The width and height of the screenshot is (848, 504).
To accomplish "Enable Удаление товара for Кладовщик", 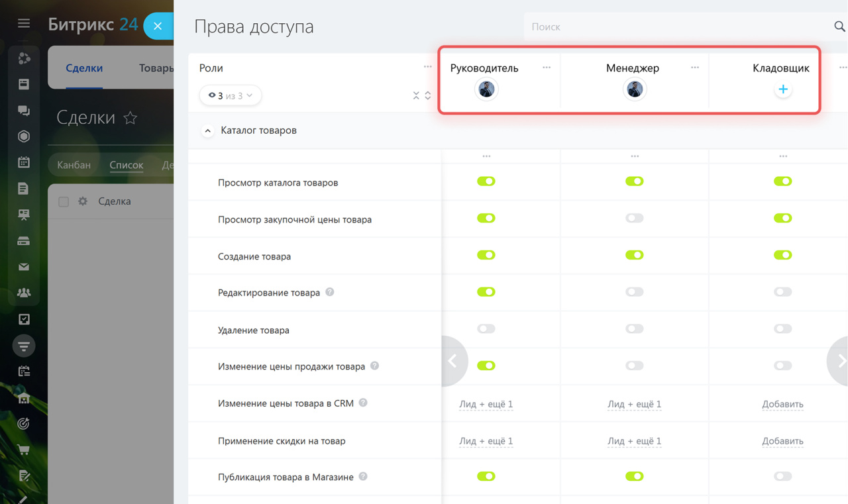I will [783, 329].
